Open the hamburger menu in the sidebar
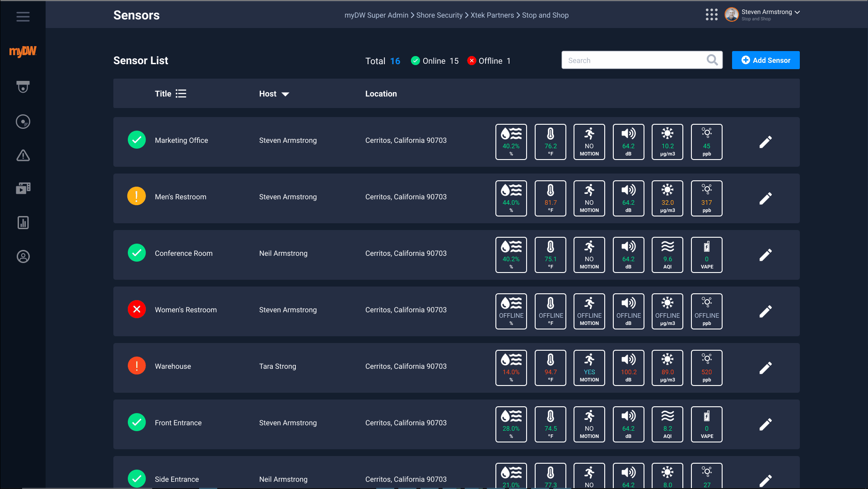The width and height of the screenshot is (868, 489). point(23,17)
